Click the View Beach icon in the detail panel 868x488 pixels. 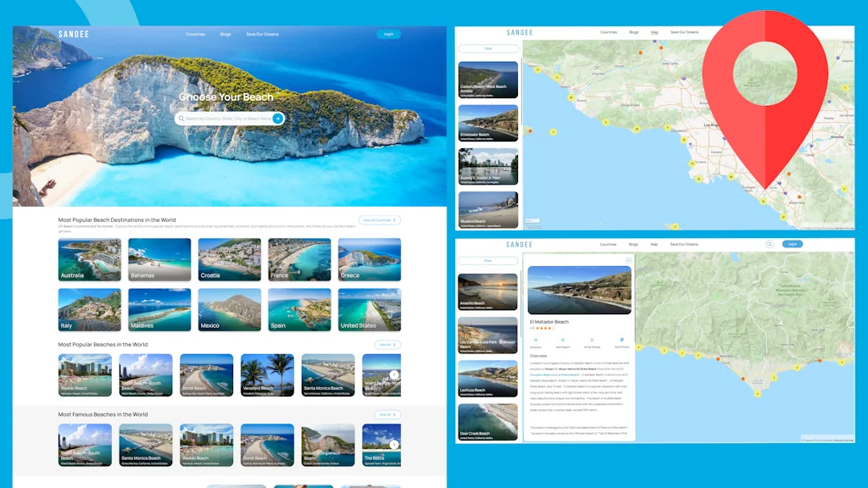[563, 340]
